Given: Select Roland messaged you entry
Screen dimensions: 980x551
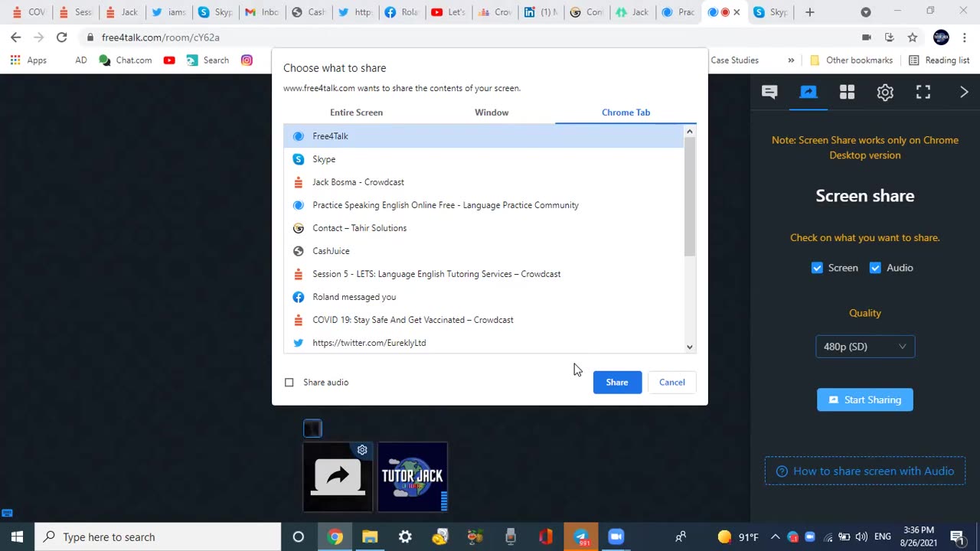Looking at the screenshot, I should pos(483,297).
